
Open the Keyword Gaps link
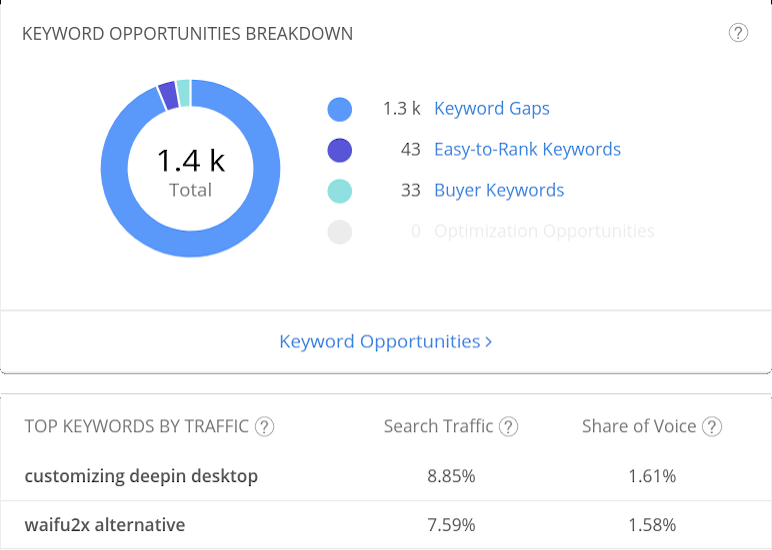point(491,109)
